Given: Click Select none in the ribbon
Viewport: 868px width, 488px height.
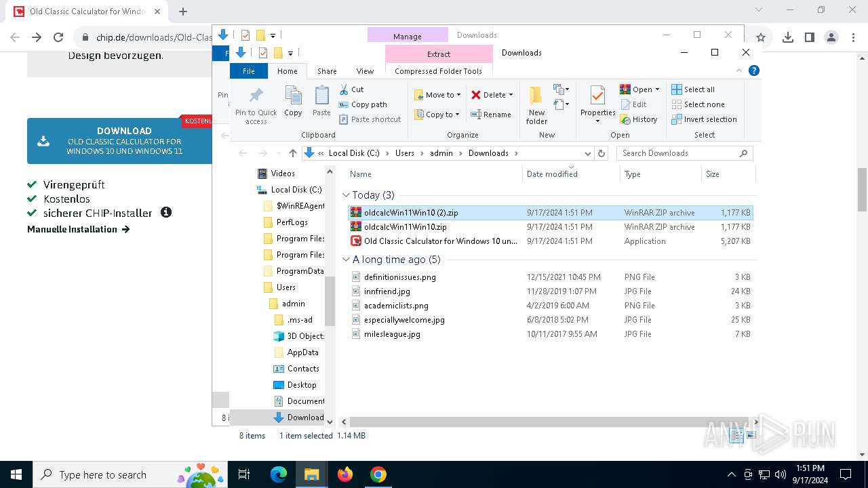Looking at the screenshot, I should 698,104.
